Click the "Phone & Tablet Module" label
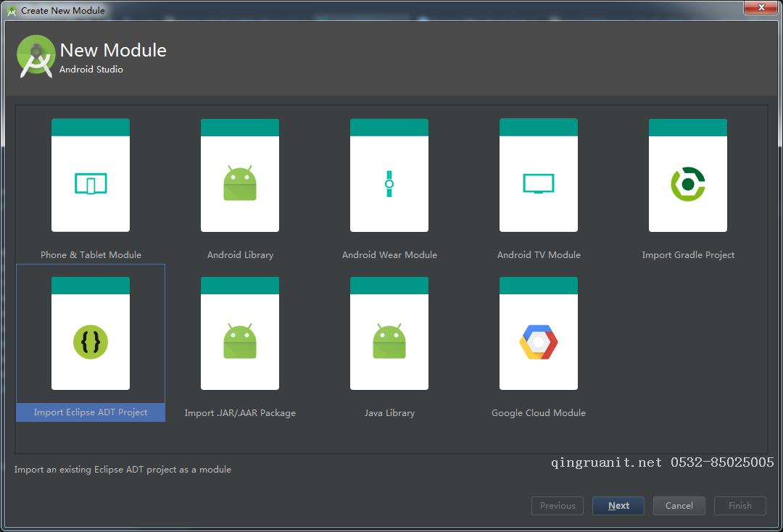This screenshot has width=783, height=532. [x=91, y=255]
